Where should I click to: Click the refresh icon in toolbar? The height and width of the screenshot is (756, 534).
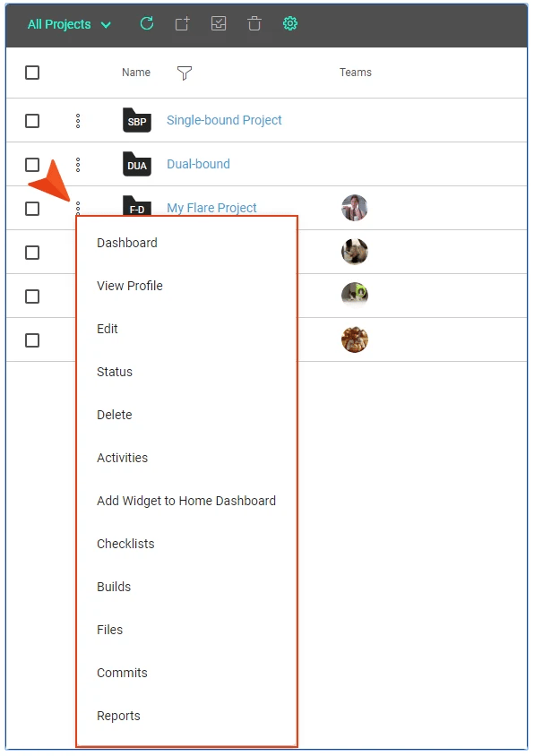147,23
